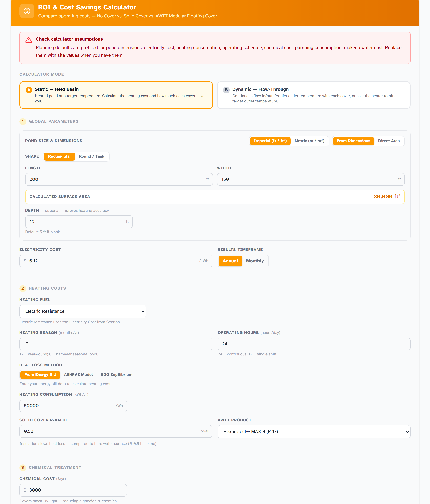
Task: Click the dollar coin calculator icon
Action: [x=27, y=11]
